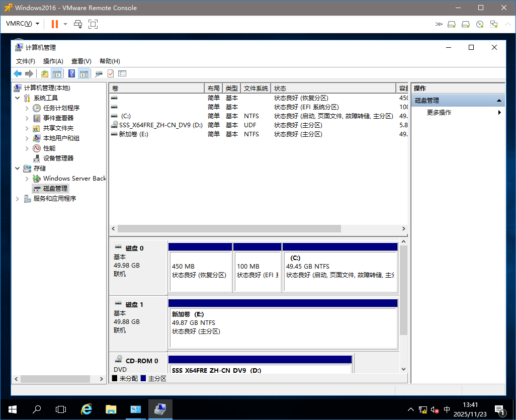This screenshot has width=516, height=420.
Task: Expand the 本地用户和组 node
Action: [27, 138]
